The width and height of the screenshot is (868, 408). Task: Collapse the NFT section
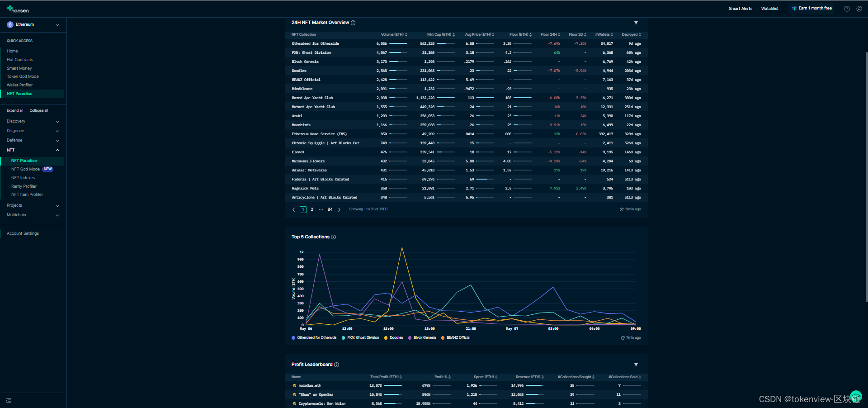pyautogui.click(x=33, y=150)
